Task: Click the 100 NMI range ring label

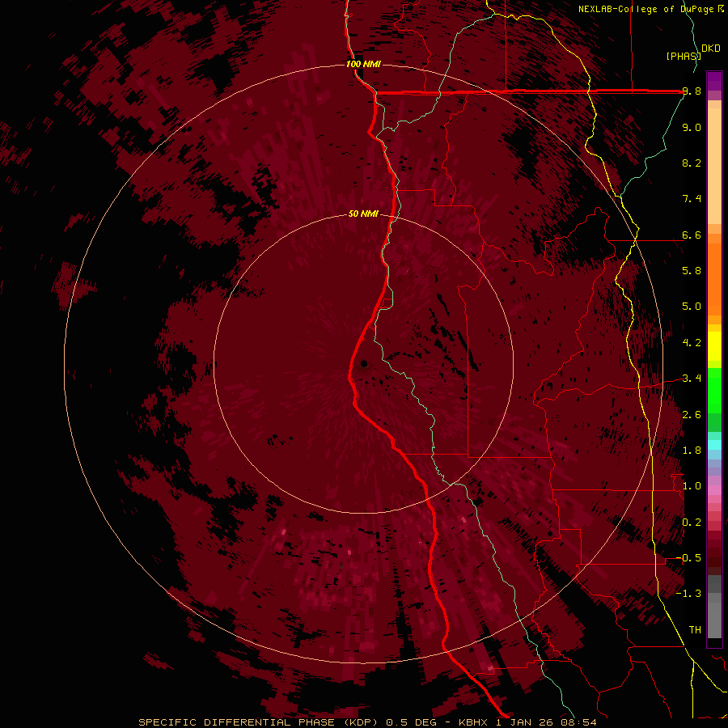Action: tap(363, 64)
